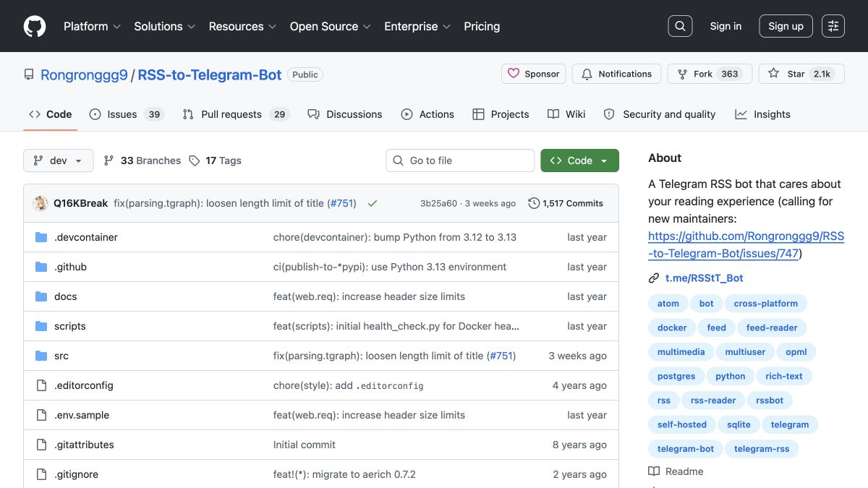This screenshot has width=868, height=488.
Task: Select the telegram-bot topic tag
Action: 686,449
